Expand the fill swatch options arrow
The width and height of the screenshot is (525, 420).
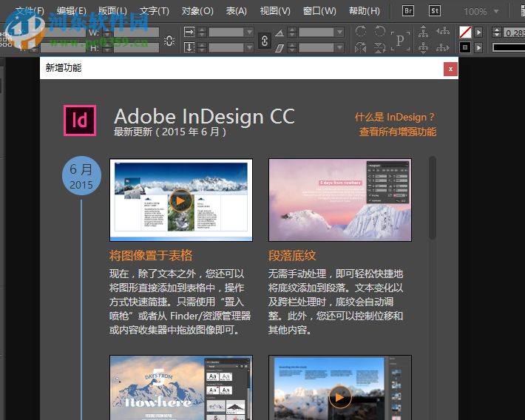(x=479, y=32)
